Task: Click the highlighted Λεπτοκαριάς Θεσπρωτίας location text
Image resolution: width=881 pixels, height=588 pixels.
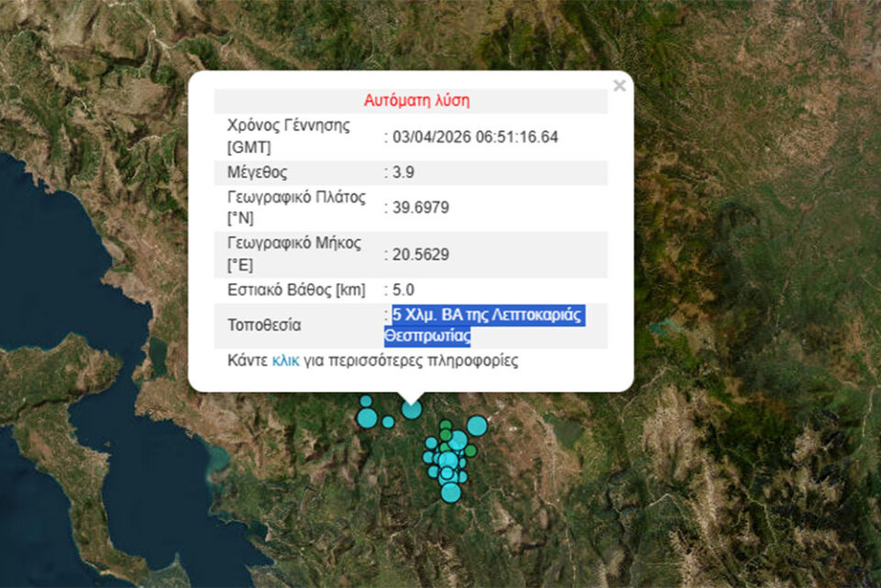Action: [x=486, y=326]
